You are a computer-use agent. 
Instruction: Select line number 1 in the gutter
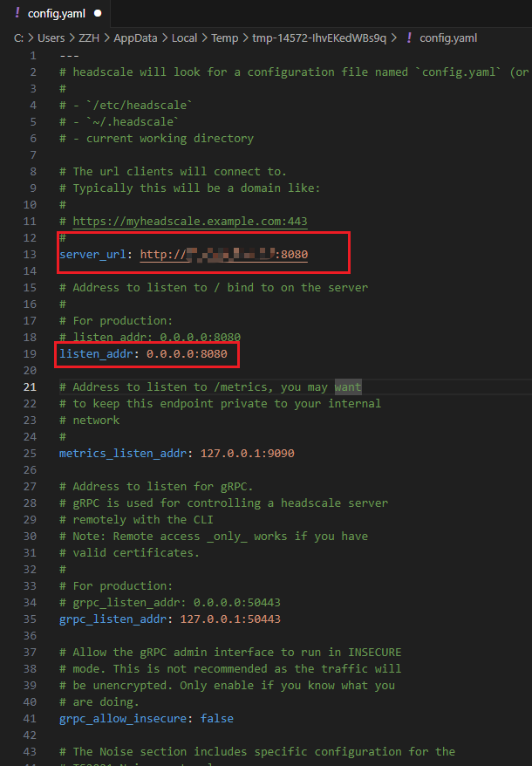[x=33, y=56]
